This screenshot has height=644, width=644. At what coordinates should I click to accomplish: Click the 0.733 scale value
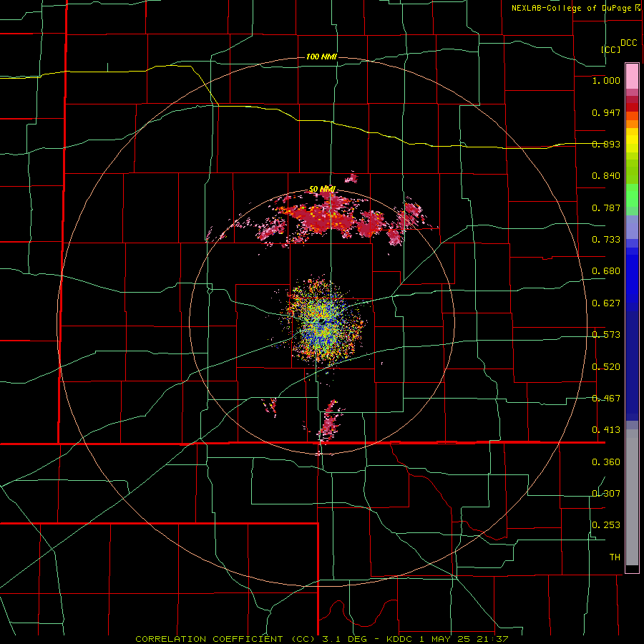point(606,240)
